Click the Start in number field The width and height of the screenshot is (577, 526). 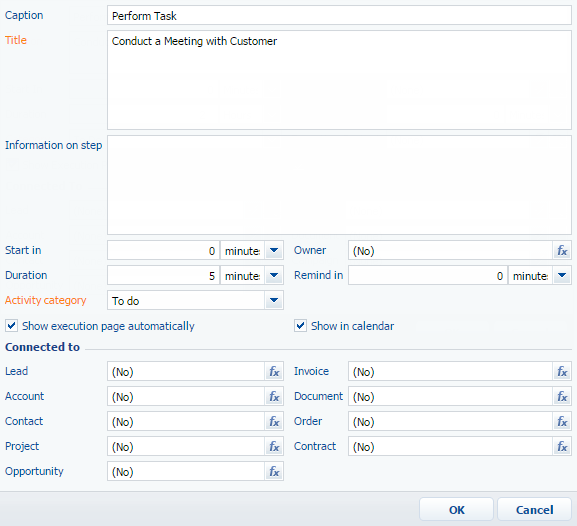tap(164, 251)
